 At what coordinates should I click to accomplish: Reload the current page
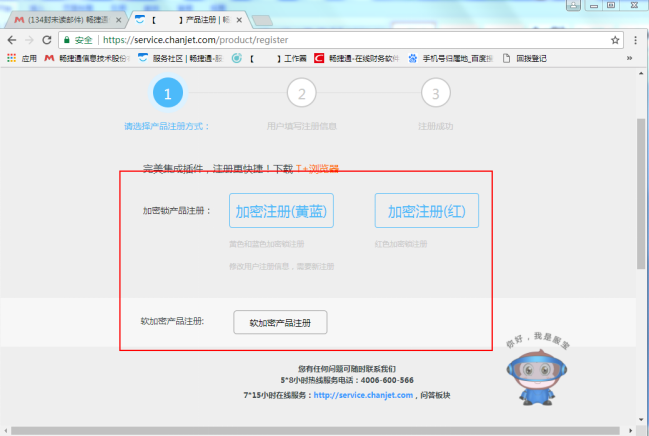pyautogui.click(x=47, y=40)
